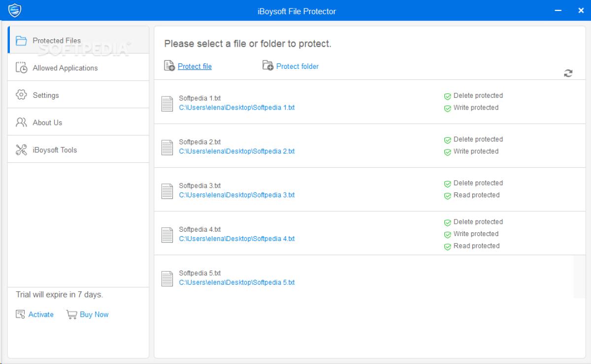
Task: Open the Softpedia 4.txt file path link
Action: click(237, 239)
